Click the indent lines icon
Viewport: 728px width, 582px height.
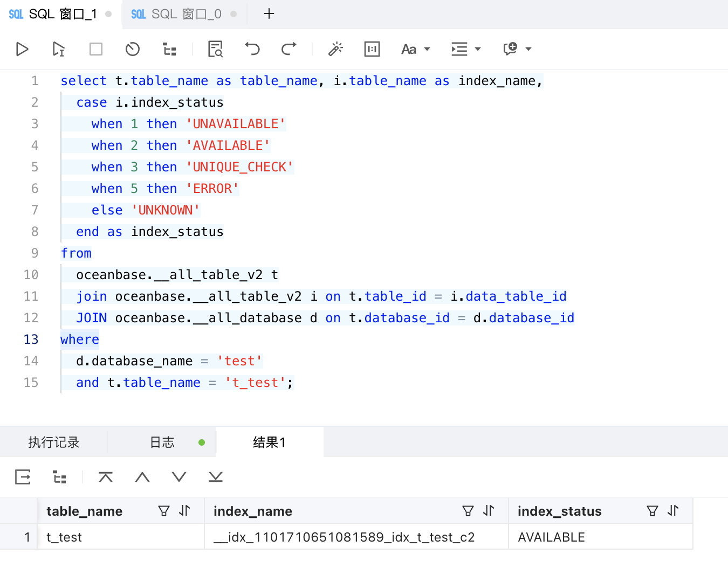tap(459, 49)
